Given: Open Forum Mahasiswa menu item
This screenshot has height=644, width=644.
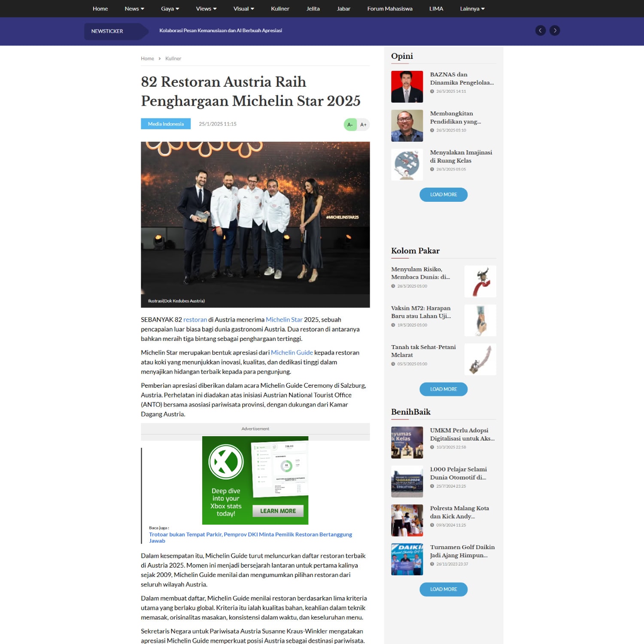Looking at the screenshot, I should [390, 9].
